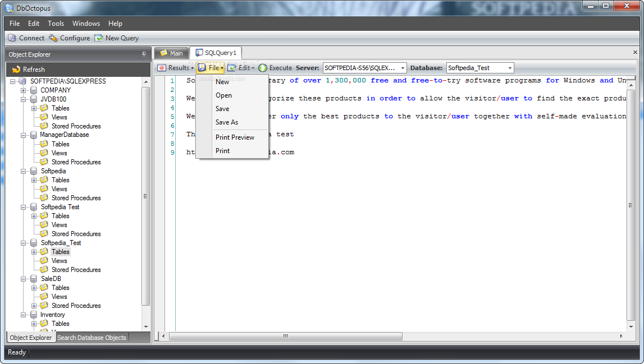
Task: Click Stored Procedures folder icon under Softpedia
Action: point(44,198)
